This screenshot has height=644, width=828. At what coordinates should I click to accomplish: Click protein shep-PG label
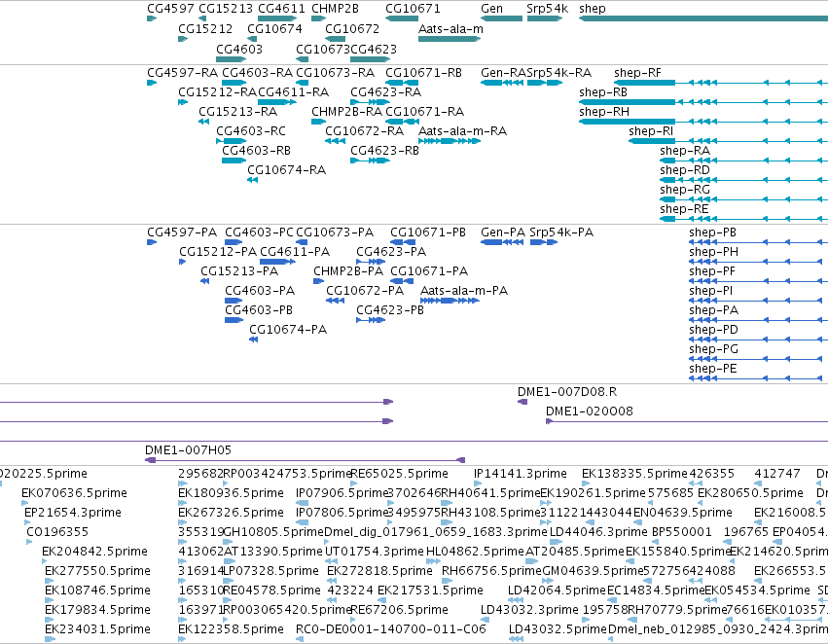713,349
